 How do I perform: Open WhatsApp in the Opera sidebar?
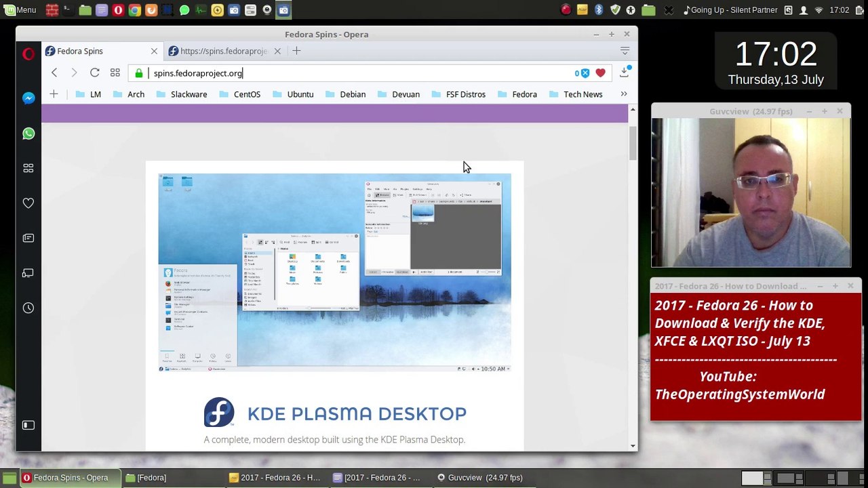tap(28, 134)
